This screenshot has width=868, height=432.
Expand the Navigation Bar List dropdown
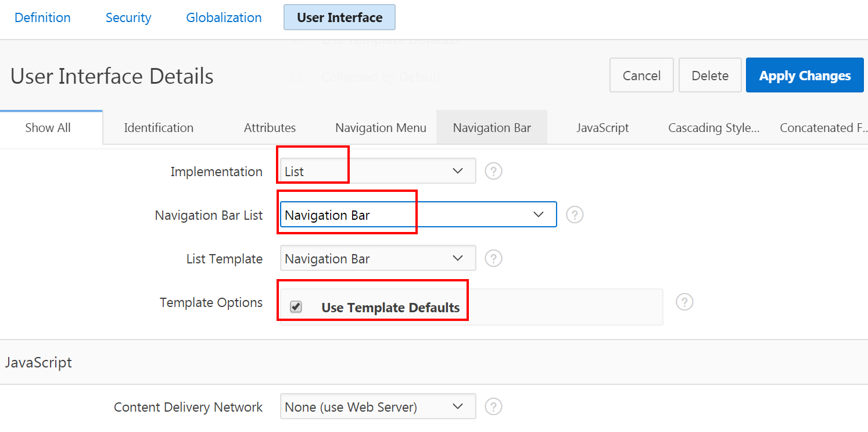[538, 215]
